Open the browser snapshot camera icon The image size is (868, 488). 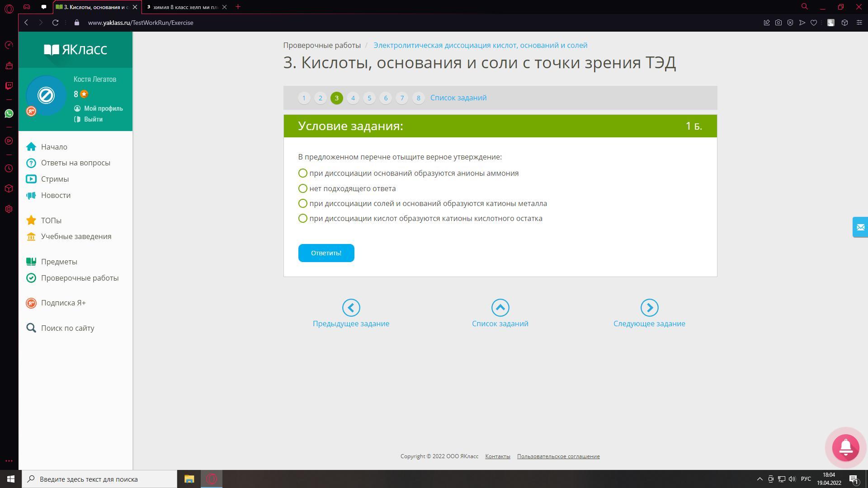(x=778, y=23)
